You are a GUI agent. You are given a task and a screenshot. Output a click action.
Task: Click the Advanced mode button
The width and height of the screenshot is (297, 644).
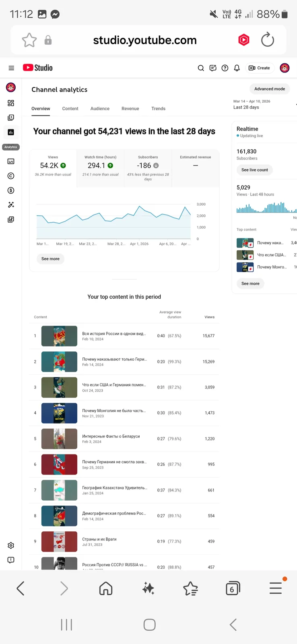(x=270, y=89)
